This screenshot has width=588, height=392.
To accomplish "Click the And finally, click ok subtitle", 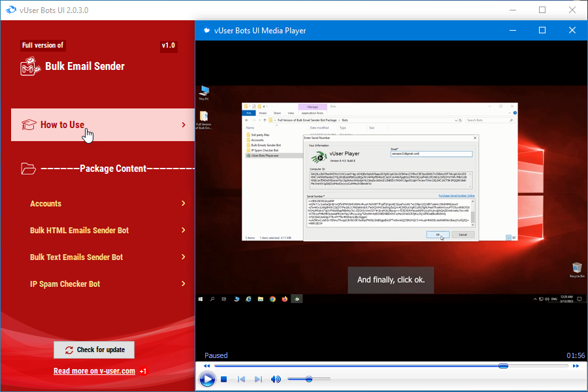I will pyautogui.click(x=391, y=280).
